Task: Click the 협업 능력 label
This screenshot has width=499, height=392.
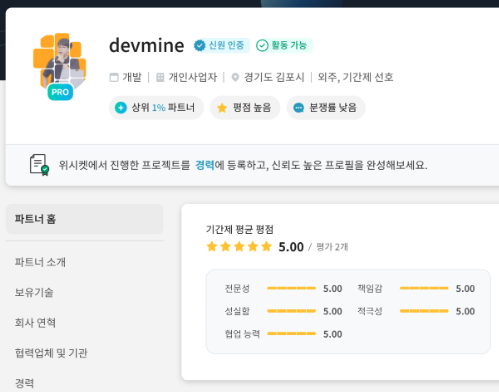Action: click(x=242, y=334)
